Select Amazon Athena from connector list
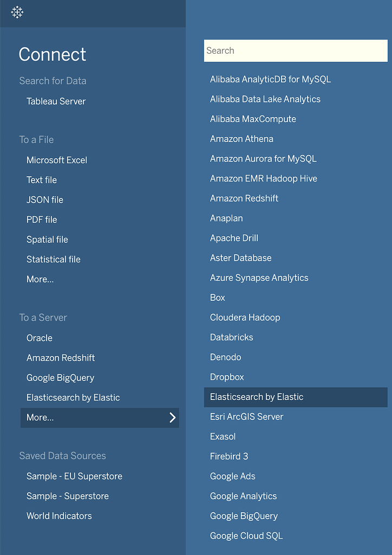The height and width of the screenshot is (555, 392). coord(241,139)
